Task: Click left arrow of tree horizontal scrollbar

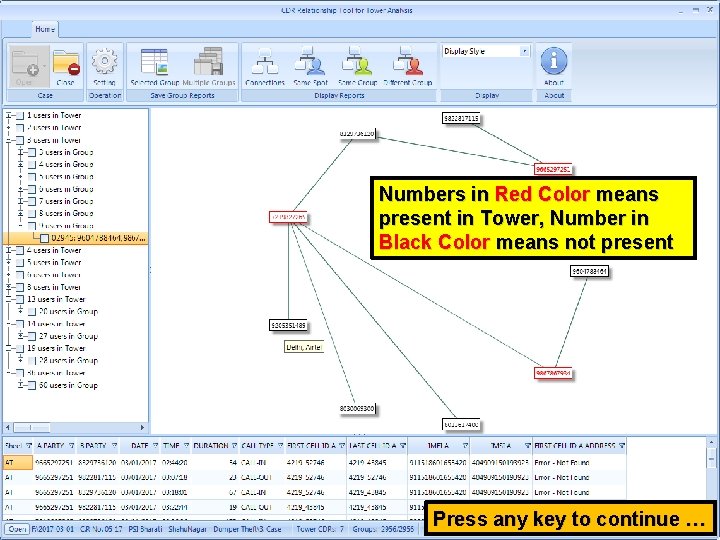Action: click(x=7, y=428)
